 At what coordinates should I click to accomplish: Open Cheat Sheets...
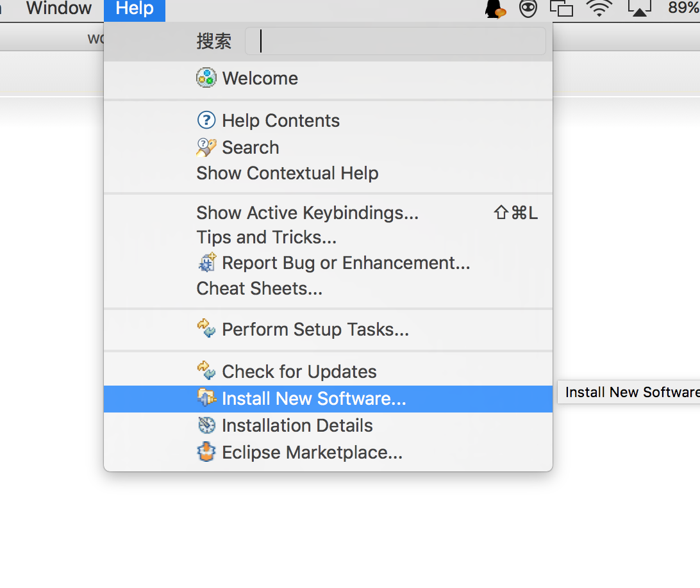click(x=260, y=288)
